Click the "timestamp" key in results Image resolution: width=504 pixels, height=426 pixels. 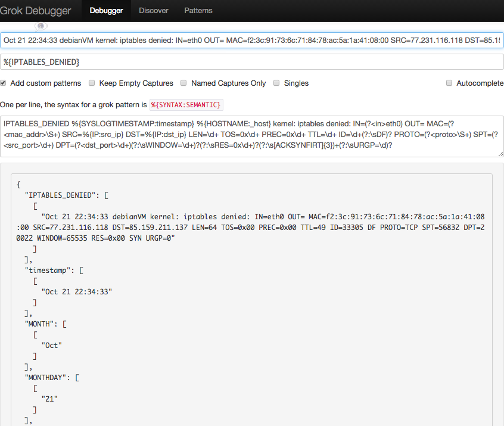(51, 270)
